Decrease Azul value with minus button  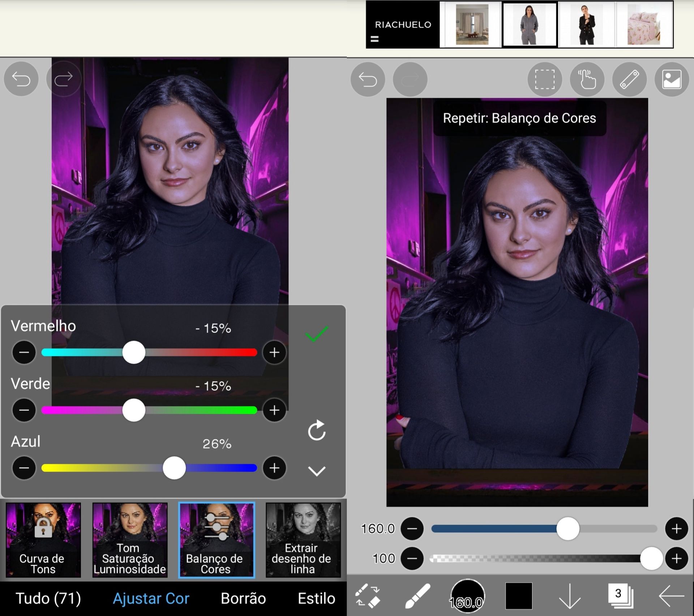click(x=24, y=468)
